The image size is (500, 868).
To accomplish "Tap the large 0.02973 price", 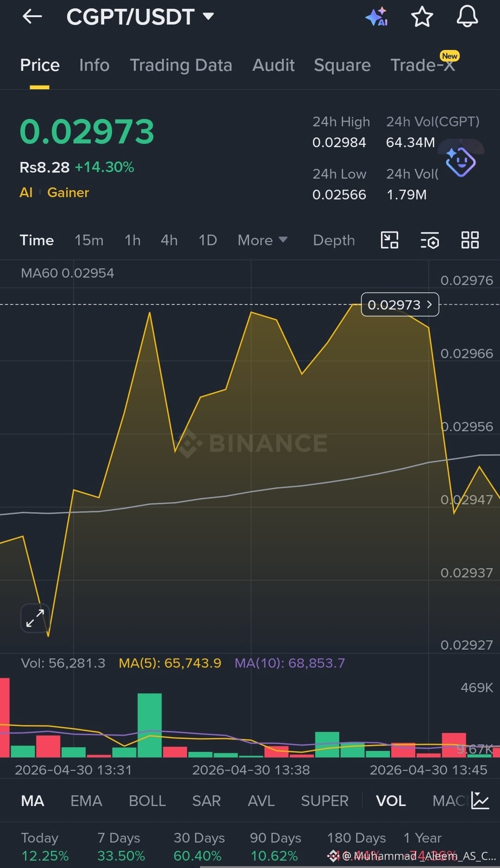I will click(87, 132).
